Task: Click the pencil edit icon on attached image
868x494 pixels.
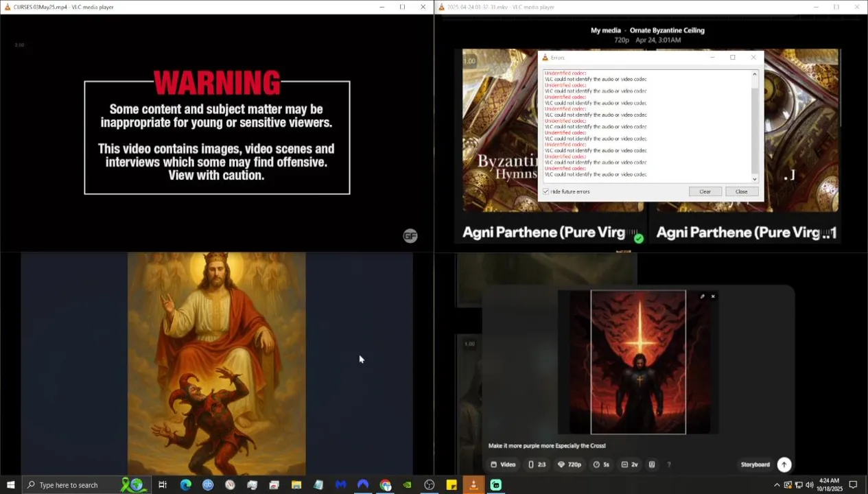Action: (x=702, y=296)
